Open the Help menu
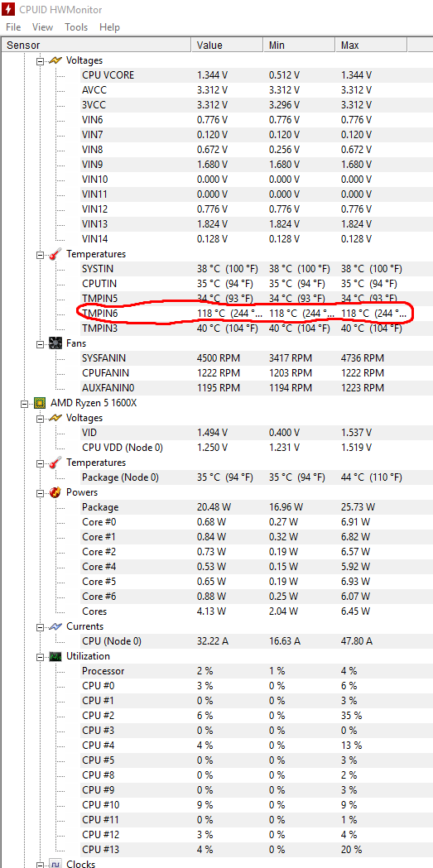433x868 pixels. click(x=109, y=27)
